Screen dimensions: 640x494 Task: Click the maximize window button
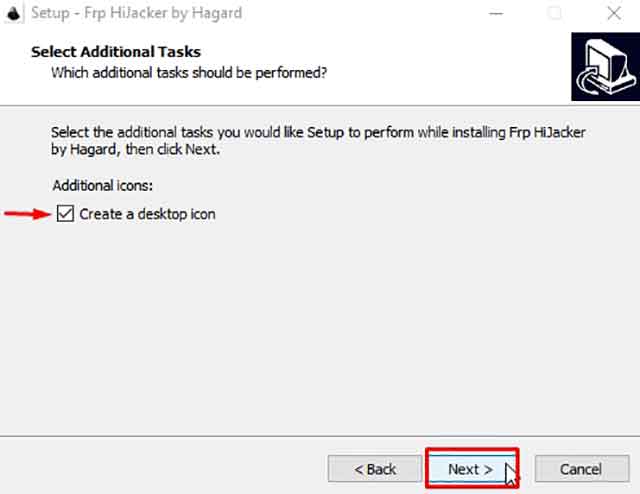pos(555,14)
